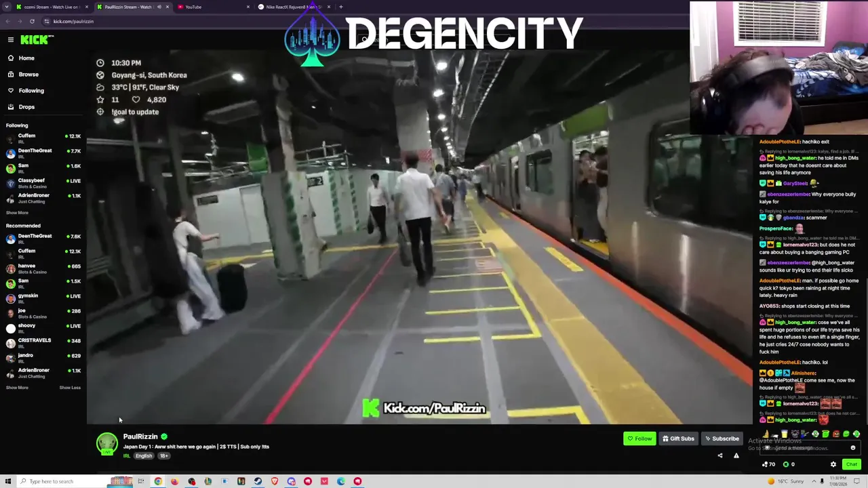Open gymskin channel in Recommended
Viewport: 868px width, 488px height.
pyautogui.click(x=43, y=298)
